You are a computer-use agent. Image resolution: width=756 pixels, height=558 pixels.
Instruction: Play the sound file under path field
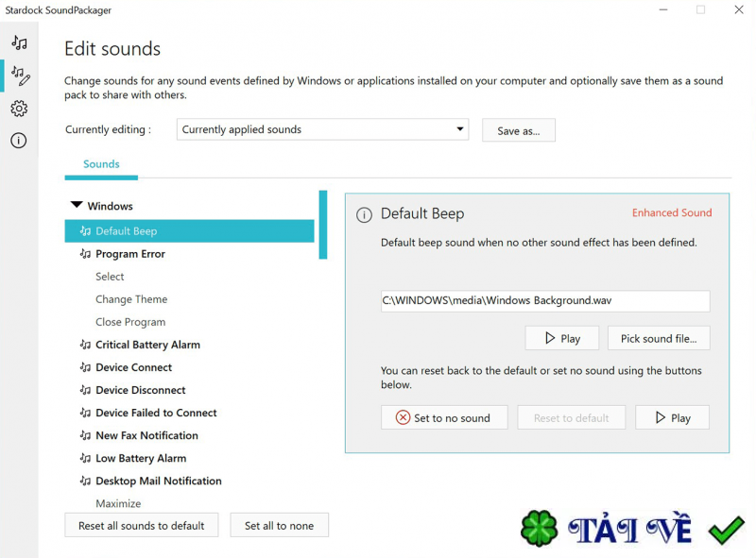(x=561, y=338)
